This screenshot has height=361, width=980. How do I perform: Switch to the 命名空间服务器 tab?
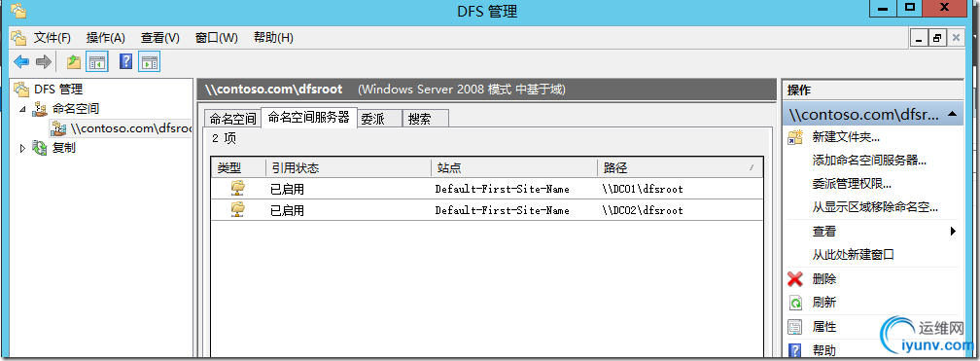click(309, 117)
